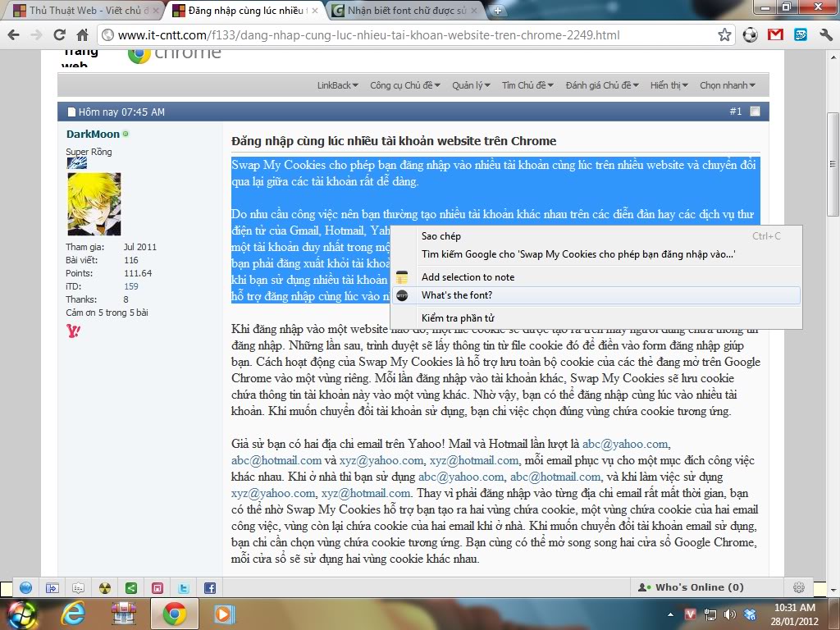The width and height of the screenshot is (840, 630).
Task: Open the Gmail checker extension
Action: click(775, 35)
